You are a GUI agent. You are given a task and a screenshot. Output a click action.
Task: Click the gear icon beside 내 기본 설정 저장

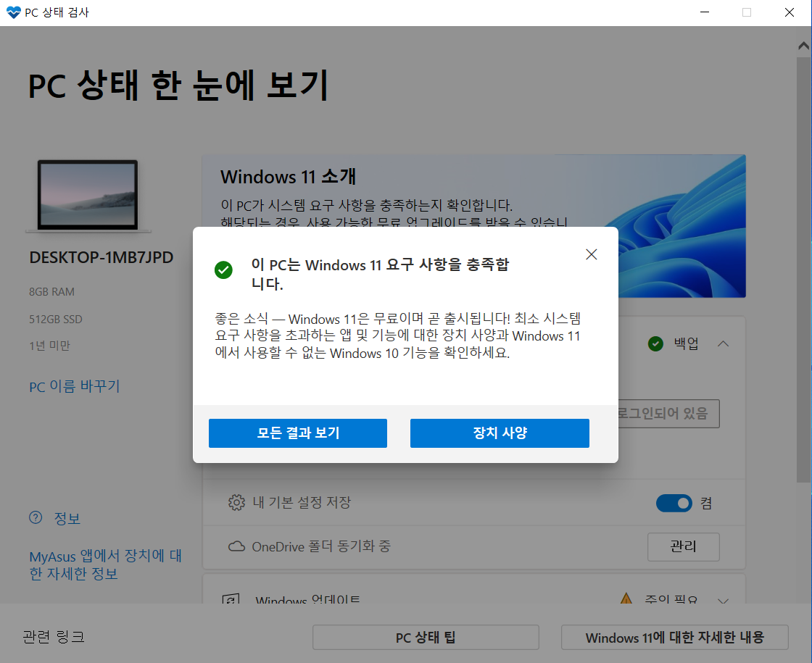coord(236,502)
